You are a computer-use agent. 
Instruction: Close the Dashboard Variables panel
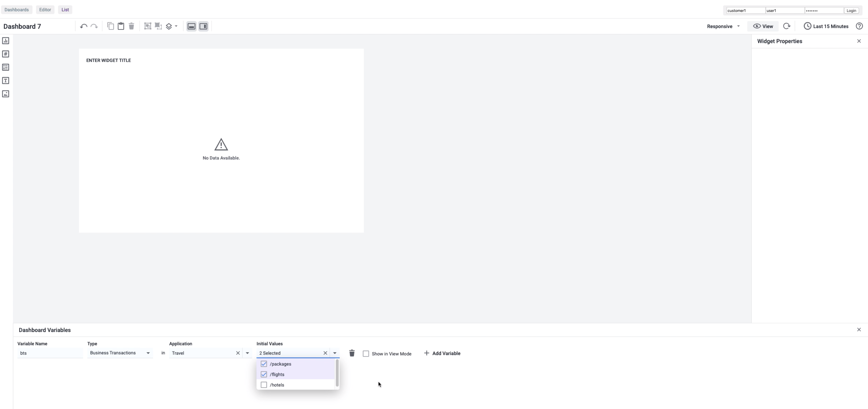(x=859, y=330)
